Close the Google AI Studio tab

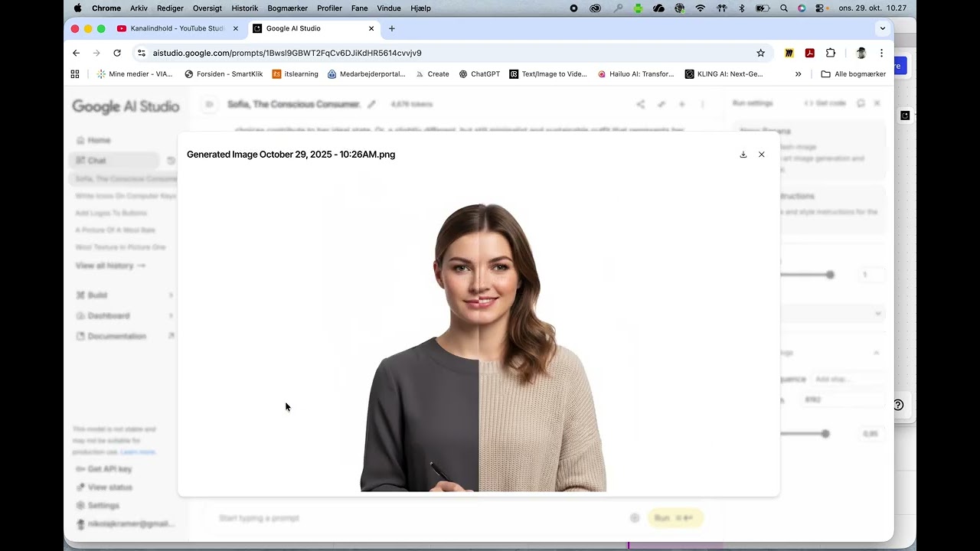pos(371,28)
